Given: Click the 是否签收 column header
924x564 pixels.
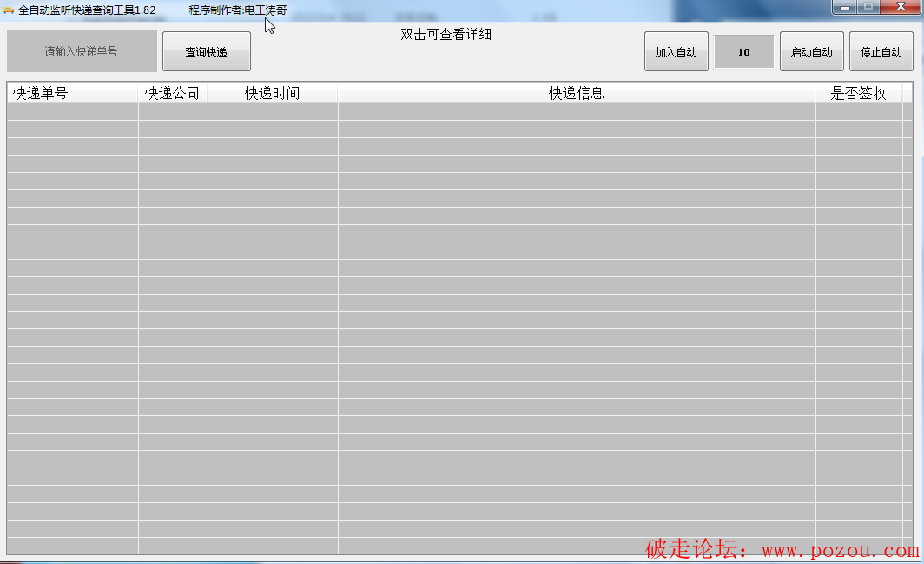Looking at the screenshot, I should (858, 93).
